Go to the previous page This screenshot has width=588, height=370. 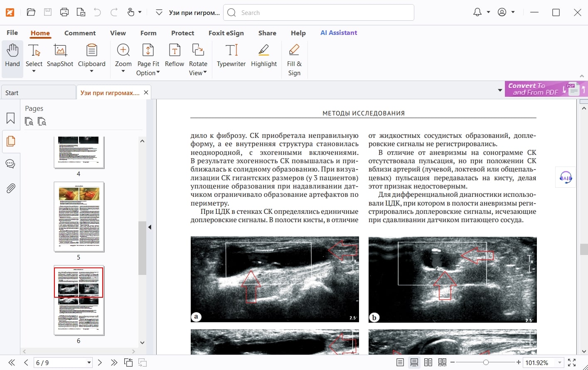coord(26,363)
